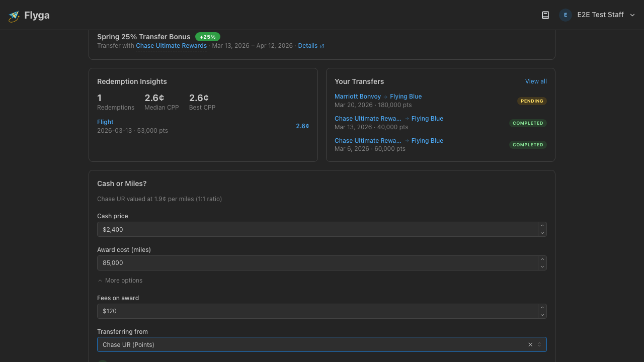Increase Cash price with up stepper
644x362 pixels.
pyautogui.click(x=542, y=226)
